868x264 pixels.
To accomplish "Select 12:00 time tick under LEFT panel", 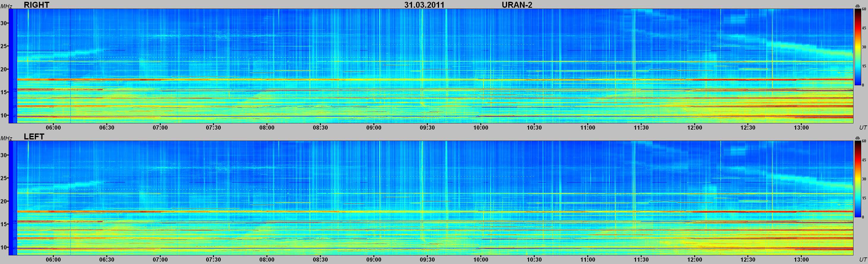I will pos(695,259).
